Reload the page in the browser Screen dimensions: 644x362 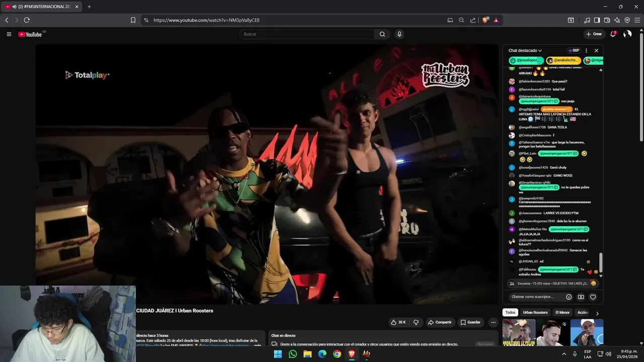(x=27, y=20)
